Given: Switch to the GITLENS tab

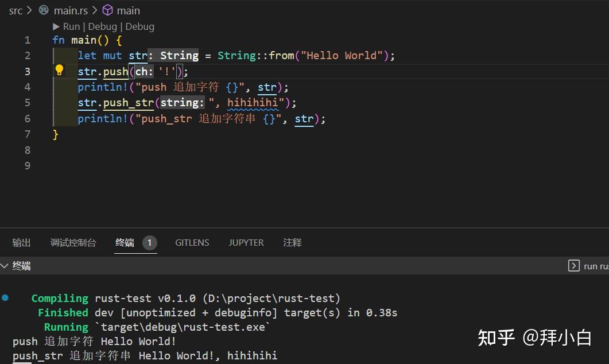Looking at the screenshot, I should pyautogui.click(x=192, y=242).
